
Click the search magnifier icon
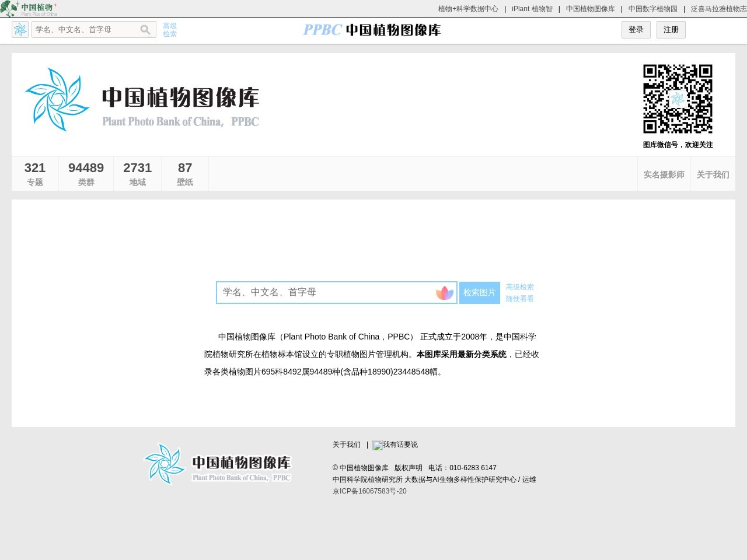tap(145, 29)
